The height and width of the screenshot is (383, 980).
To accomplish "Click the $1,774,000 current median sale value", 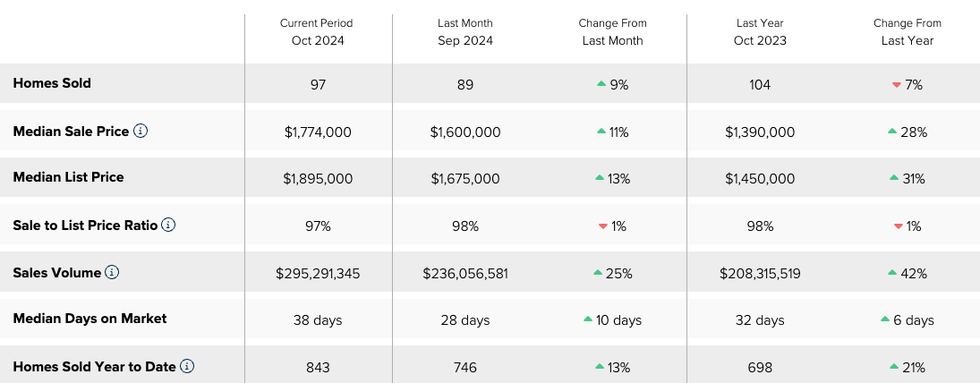I will [x=318, y=132].
